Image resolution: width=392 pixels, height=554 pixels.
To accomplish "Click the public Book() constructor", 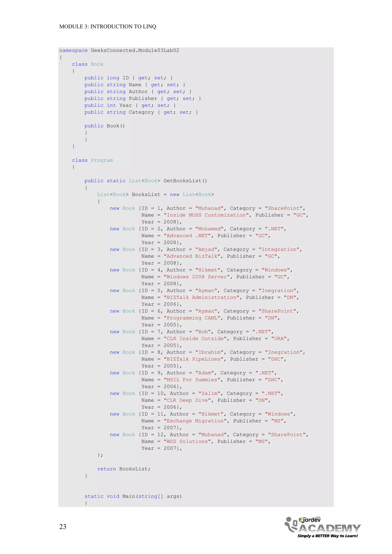I will (105, 126).
